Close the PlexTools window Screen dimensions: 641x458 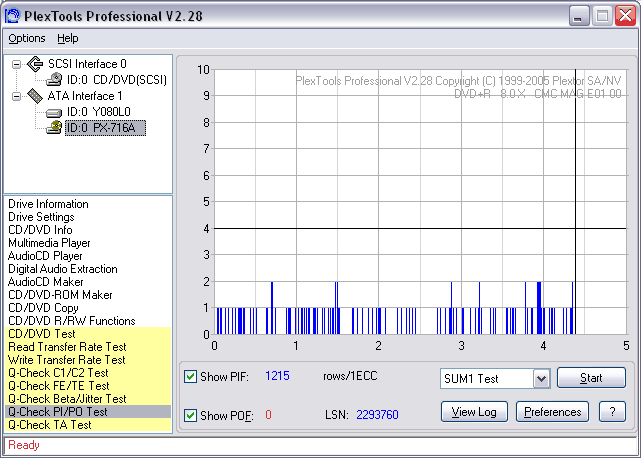tap(625, 16)
